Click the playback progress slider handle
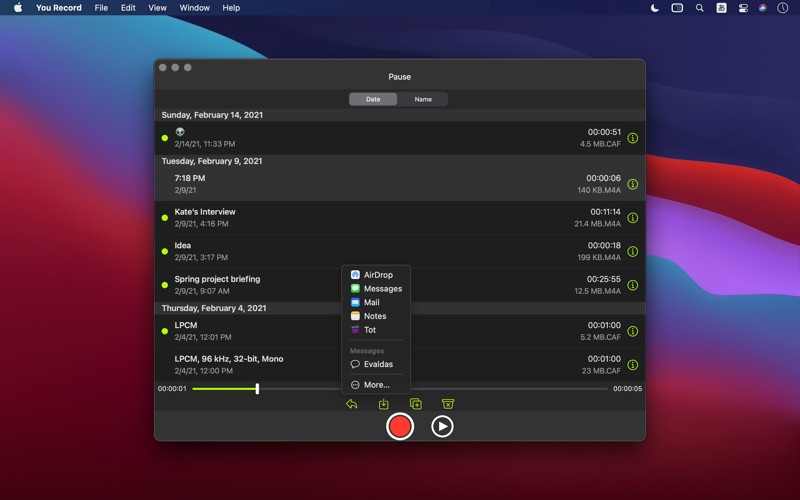 pos(257,388)
